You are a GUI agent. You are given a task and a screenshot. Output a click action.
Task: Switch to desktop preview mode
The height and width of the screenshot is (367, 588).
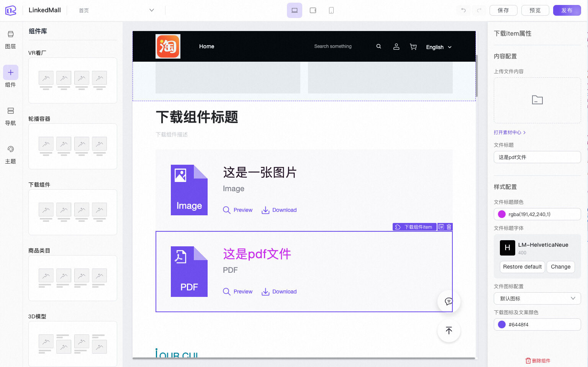click(294, 10)
